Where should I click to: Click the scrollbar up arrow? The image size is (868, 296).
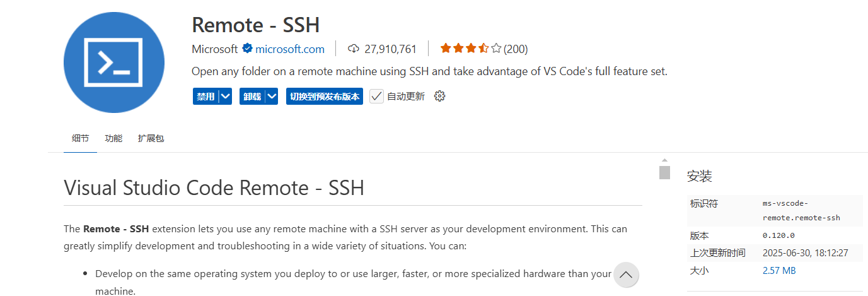coord(664,160)
